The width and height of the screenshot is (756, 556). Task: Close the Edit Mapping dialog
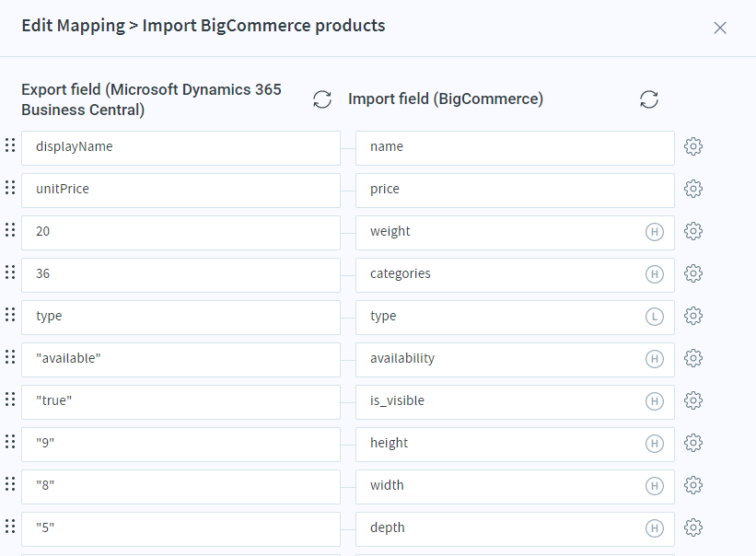tap(720, 28)
